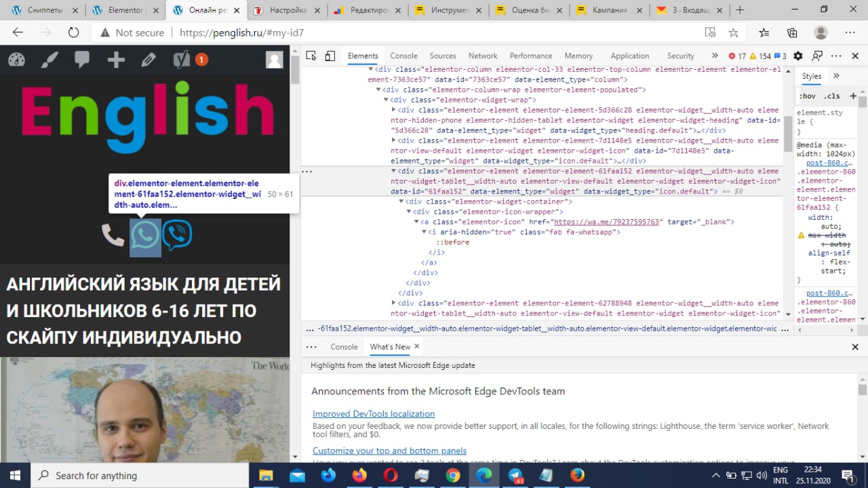The image size is (868, 488).
Task: Click the pencil Edit page icon
Action: pyautogui.click(x=149, y=60)
